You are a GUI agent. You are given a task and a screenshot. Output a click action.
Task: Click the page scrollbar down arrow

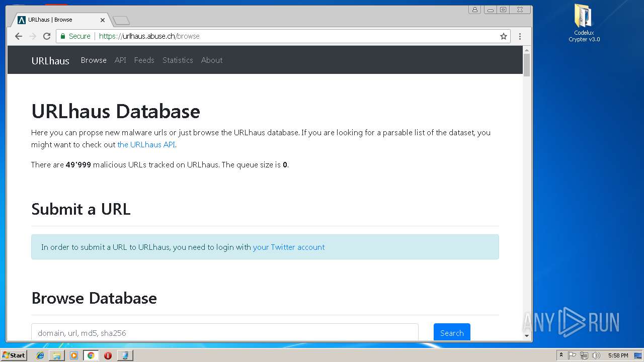pos(527,336)
